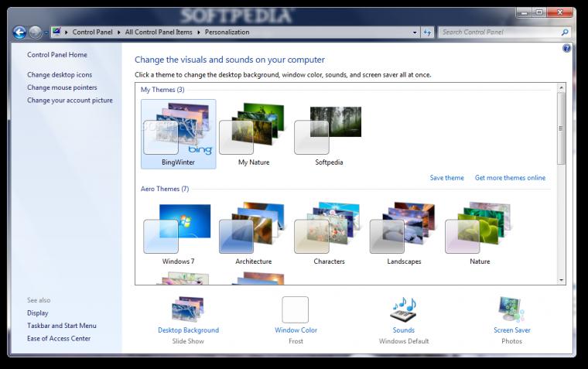Click Get more themes online
Image resolution: width=588 pixels, height=369 pixels.
[x=510, y=178]
